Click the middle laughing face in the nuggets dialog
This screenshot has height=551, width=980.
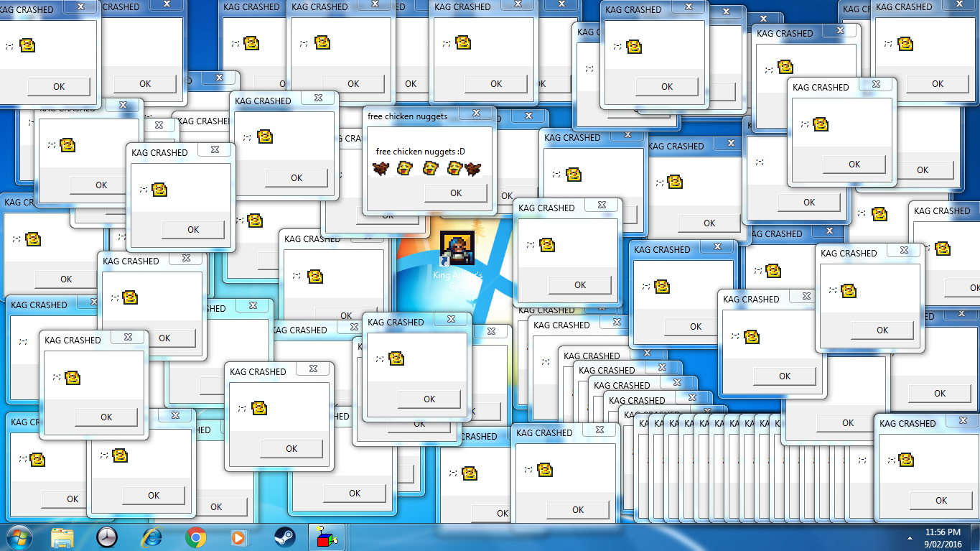pos(429,168)
